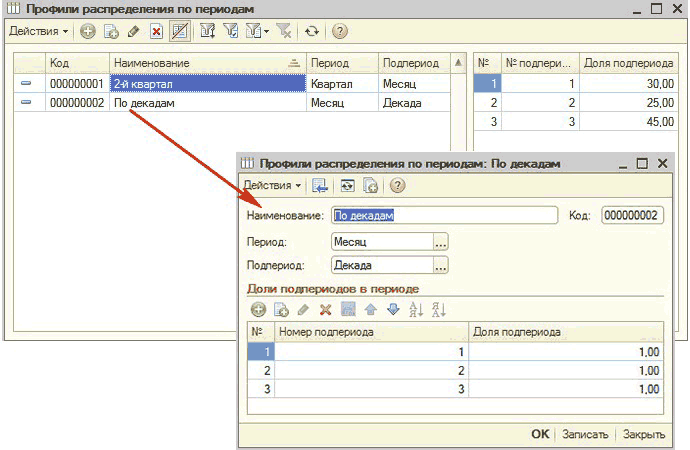690x450 pixels.
Task: Open the Действия menu in the По декадам dialog
Action: click(x=272, y=185)
